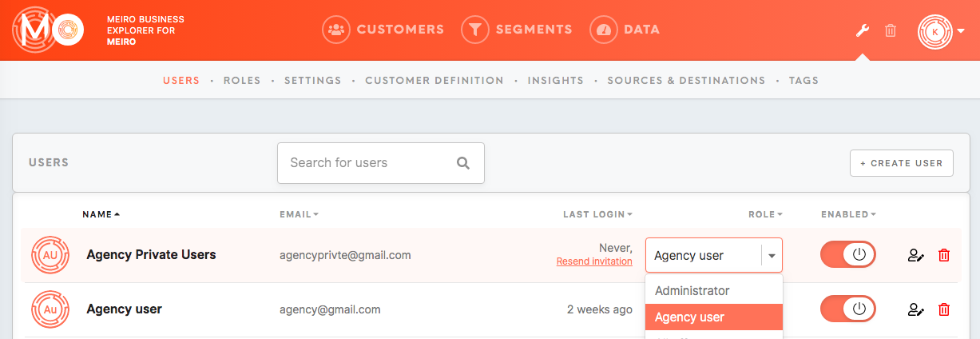Sort users by Name column
Image resolution: width=980 pixels, height=339 pixels.
[x=101, y=214]
